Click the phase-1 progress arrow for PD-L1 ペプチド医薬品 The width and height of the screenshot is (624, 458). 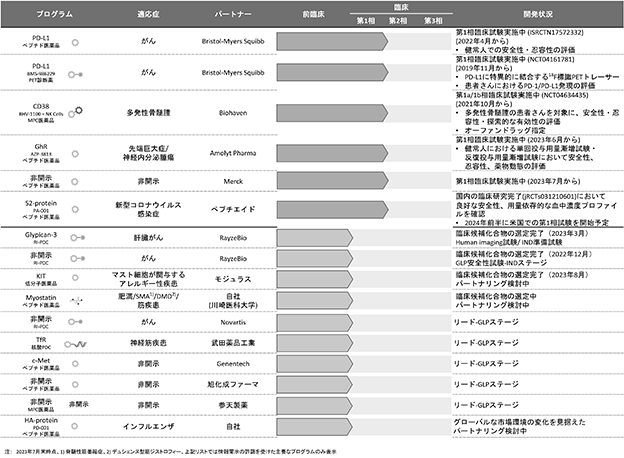point(332,41)
